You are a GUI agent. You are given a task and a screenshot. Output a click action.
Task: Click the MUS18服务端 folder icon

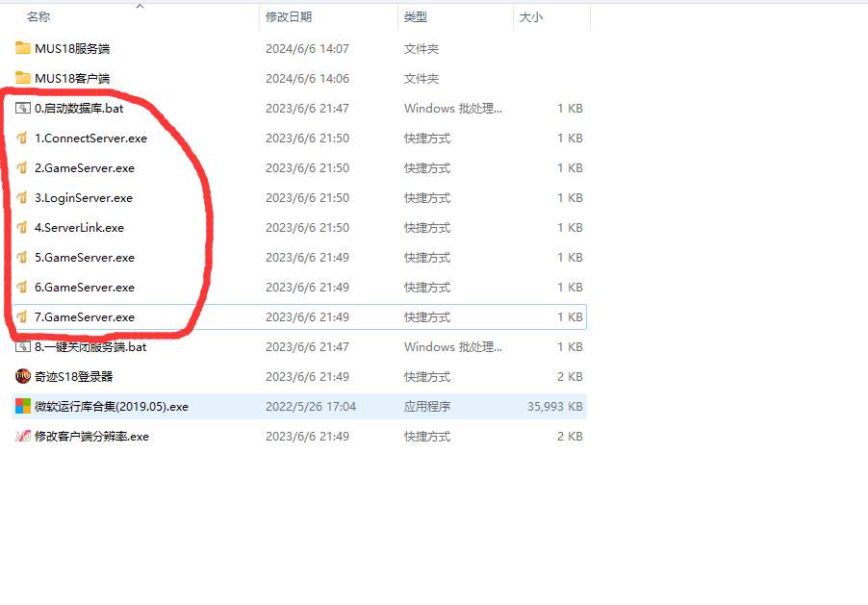(x=23, y=48)
